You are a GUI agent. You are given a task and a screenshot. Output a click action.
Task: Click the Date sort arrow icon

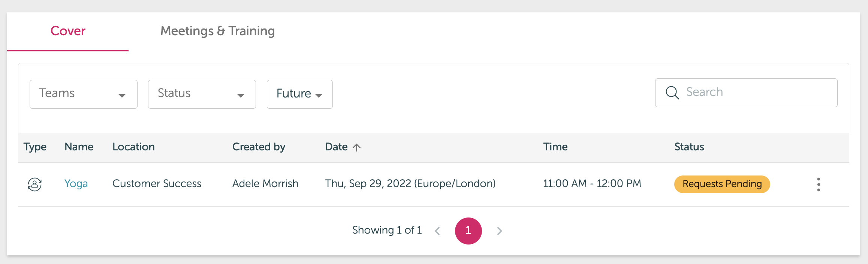coord(357,147)
